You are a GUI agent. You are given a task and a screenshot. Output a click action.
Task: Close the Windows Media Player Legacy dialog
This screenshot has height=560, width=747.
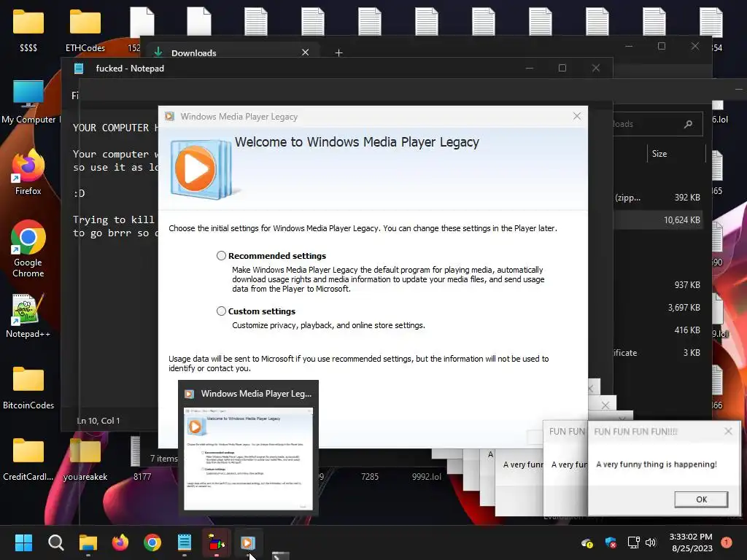click(x=577, y=116)
